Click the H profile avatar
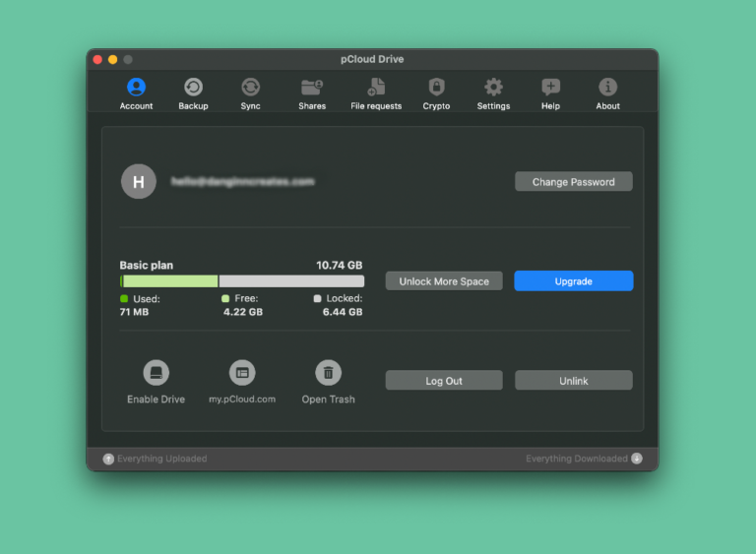The image size is (756, 554). 139,182
